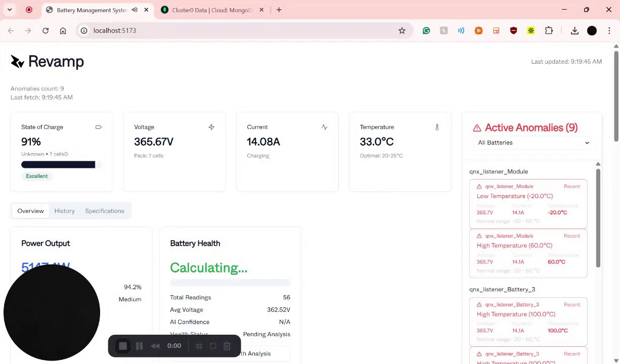Open a new browser tab
The image size is (620, 364).
279,10
